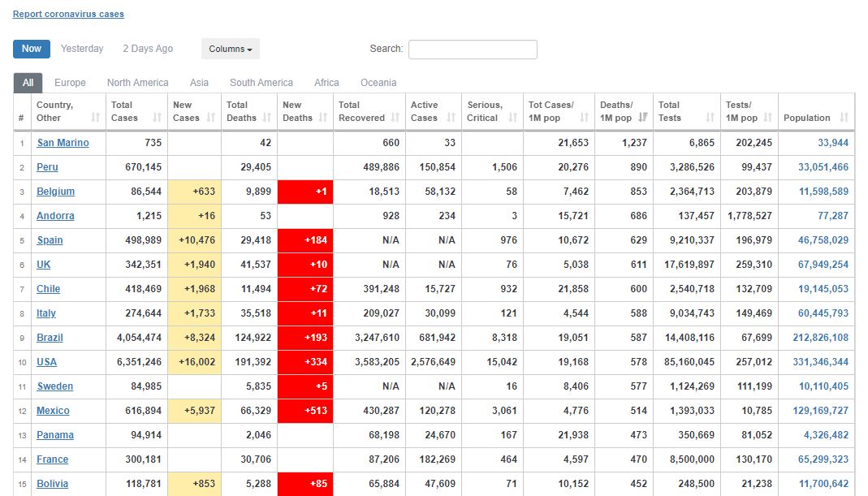Image resolution: width=868 pixels, height=496 pixels.
Task: Open Belgium population 11,598,589 link
Action: click(x=823, y=191)
